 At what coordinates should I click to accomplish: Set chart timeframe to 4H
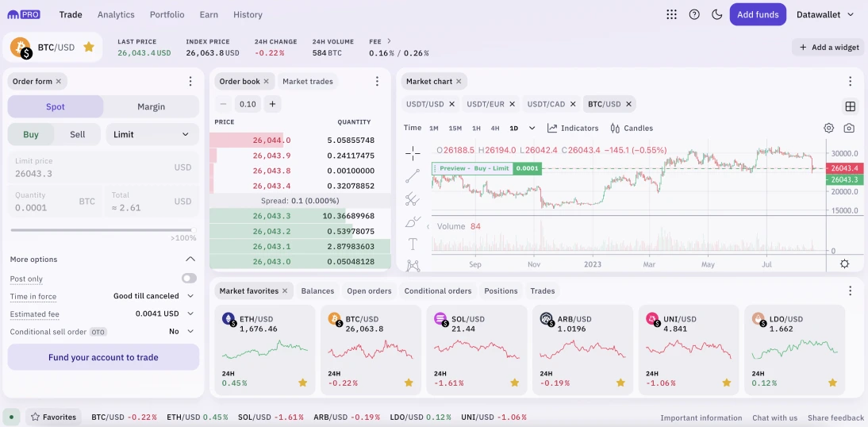pos(495,128)
